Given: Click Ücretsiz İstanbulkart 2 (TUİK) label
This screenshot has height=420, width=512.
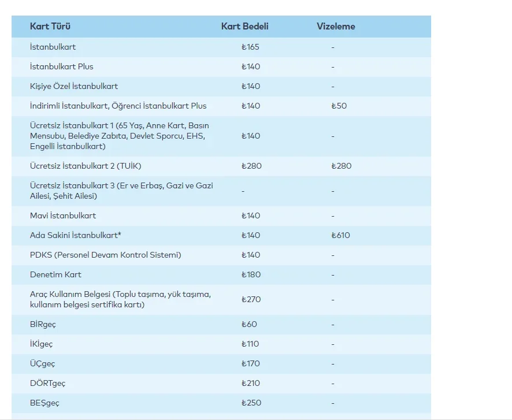Looking at the screenshot, I should 86,166.
